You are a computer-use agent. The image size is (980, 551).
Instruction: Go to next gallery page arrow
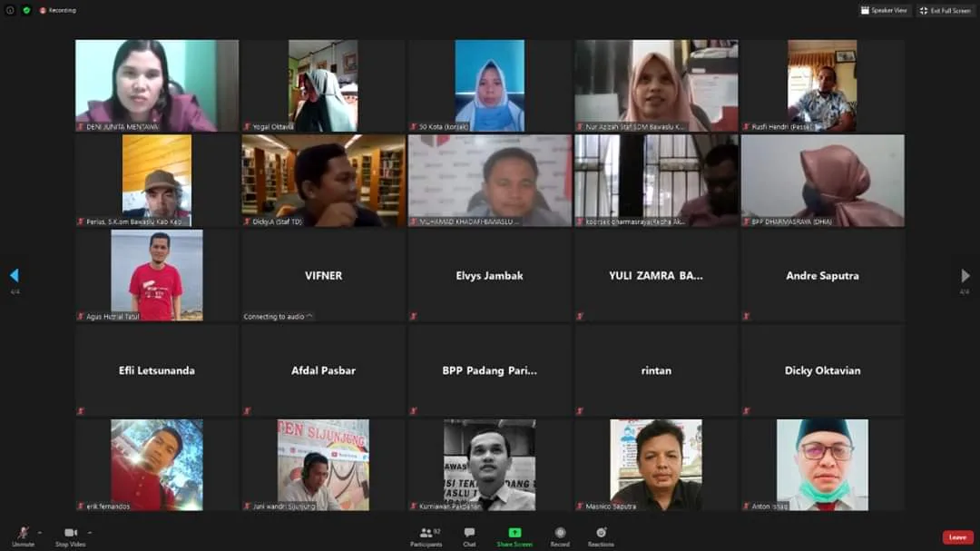(965, 276)
